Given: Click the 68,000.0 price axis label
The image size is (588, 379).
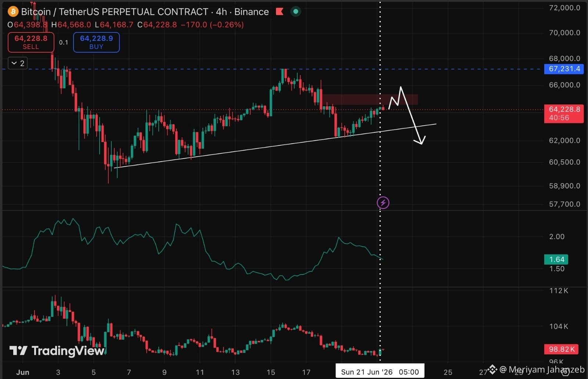Looking at the screenshot, I should [564, 59].
